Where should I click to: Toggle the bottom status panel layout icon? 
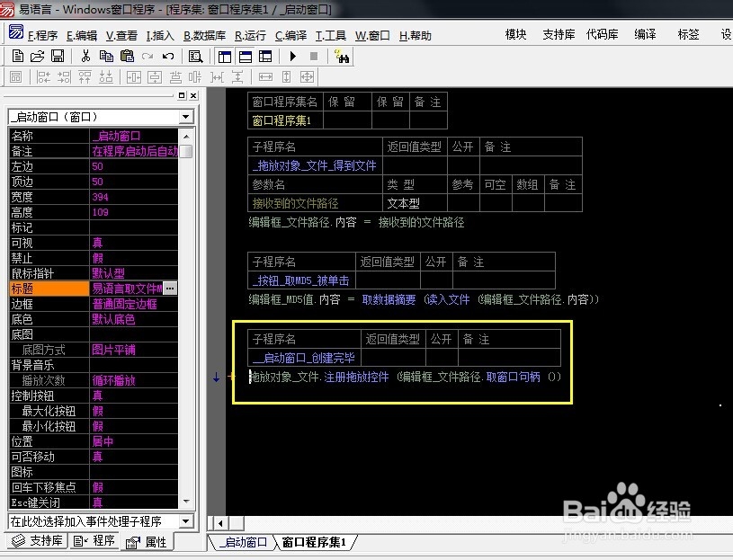coord(246,57)
